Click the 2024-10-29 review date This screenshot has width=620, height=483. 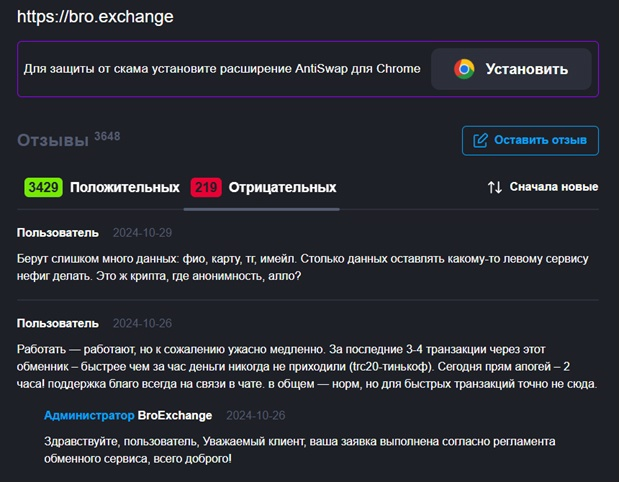(143, 233)
